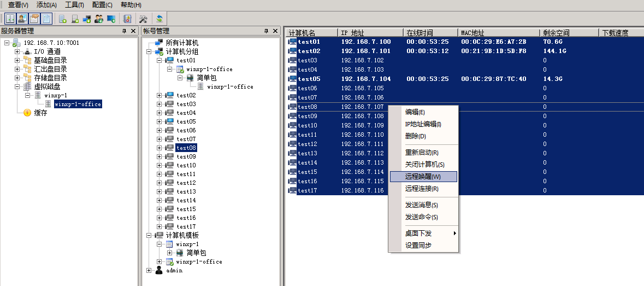Viewport: 644px width, 286px height.
Task: Sort by the 在线时间 column header
Action: tap(430, 33)
